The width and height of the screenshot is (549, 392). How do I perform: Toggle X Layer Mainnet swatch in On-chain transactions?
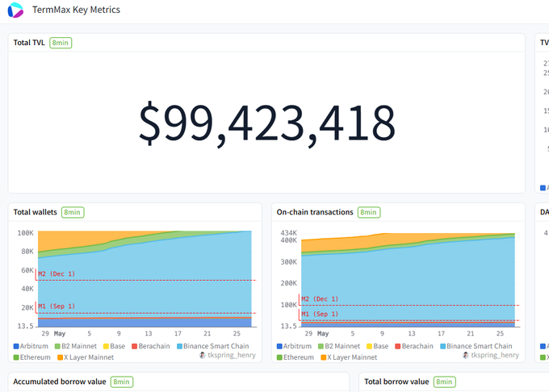pos(323,357)
